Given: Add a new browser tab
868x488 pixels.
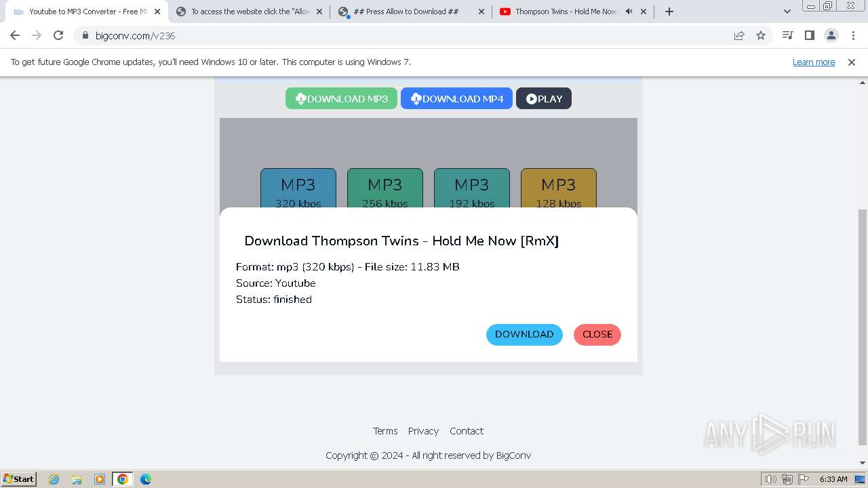Looking at the screenshot, I should point(669,12).
